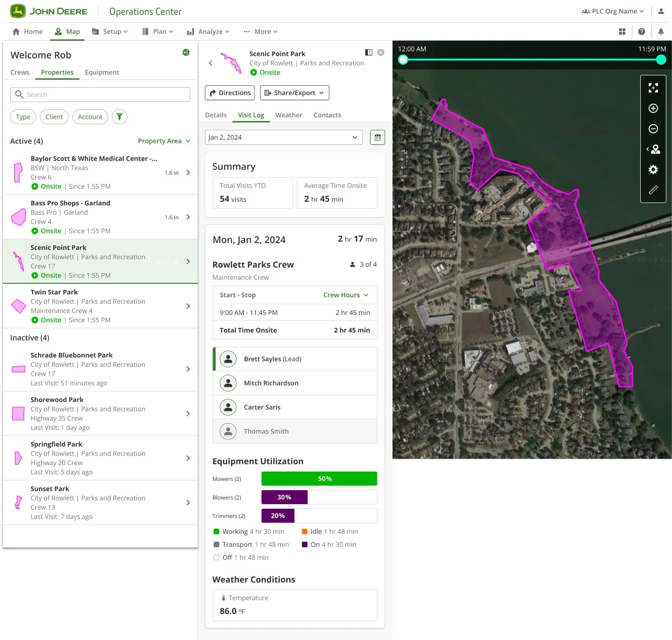Click Carter Saris avatar icon
The image size is (672, 640).
228,407
